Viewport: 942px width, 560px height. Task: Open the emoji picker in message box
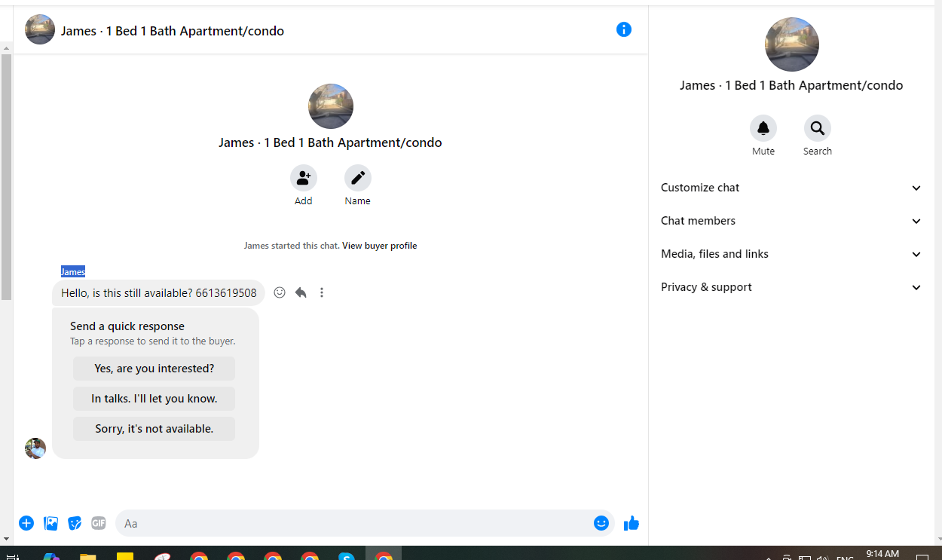pos(601,523)
